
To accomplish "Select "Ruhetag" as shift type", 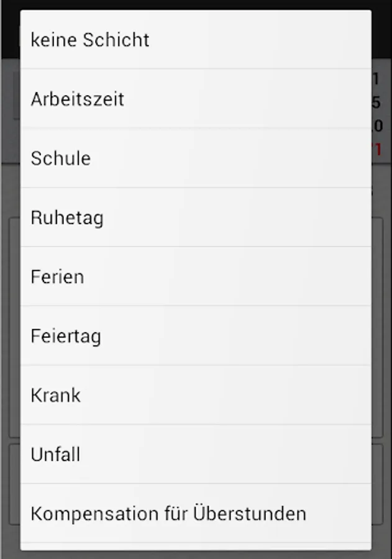I will [x=196, y=217].
